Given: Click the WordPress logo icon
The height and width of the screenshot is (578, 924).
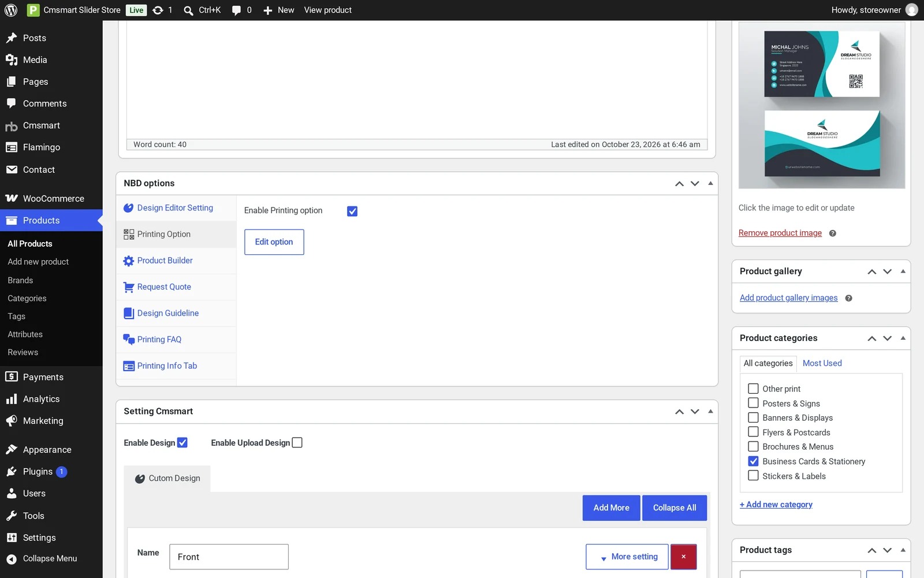Looking at the screenshot, I should tap(11, 10).
